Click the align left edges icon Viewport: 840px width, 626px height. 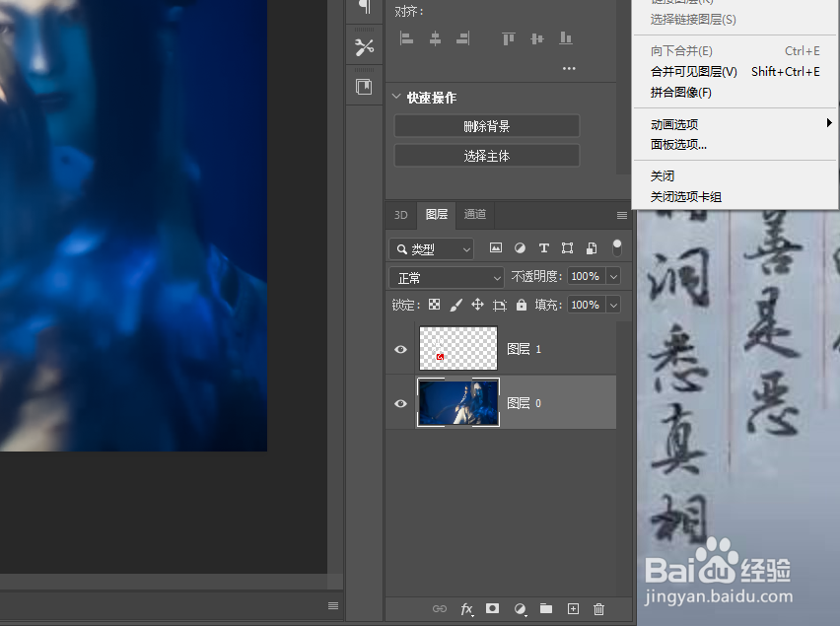pos(406,38)
